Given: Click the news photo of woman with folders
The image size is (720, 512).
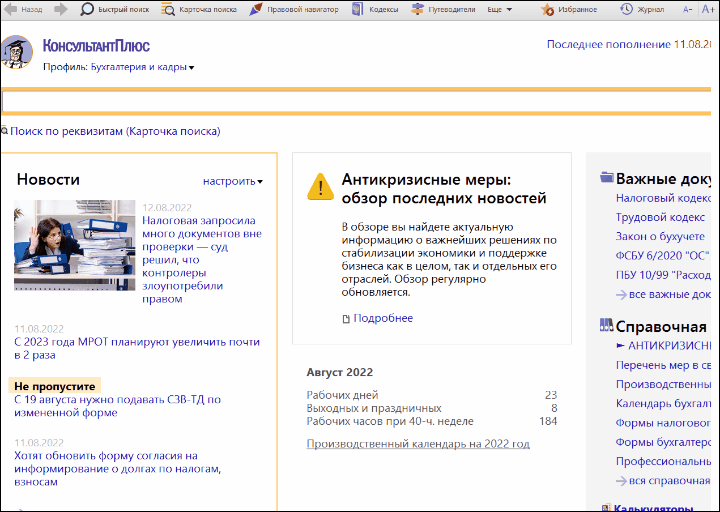Looking at the screenshot, I should tap(74, 245).
